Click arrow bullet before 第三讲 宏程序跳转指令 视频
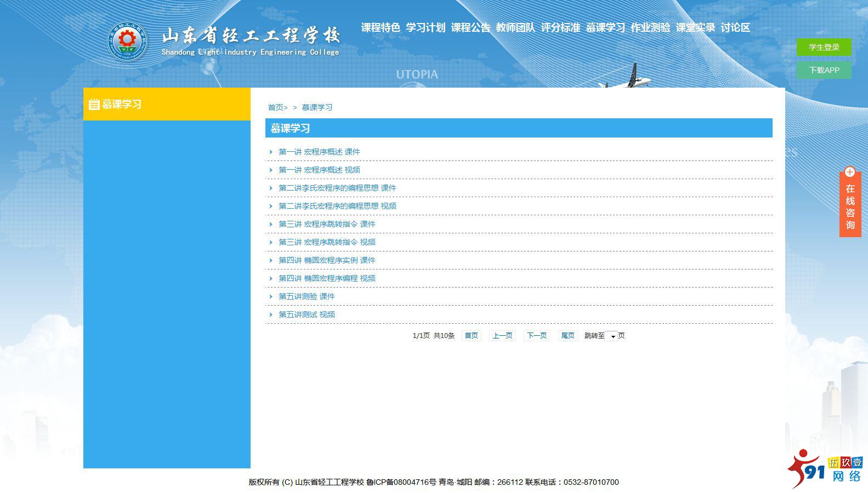 271,242
